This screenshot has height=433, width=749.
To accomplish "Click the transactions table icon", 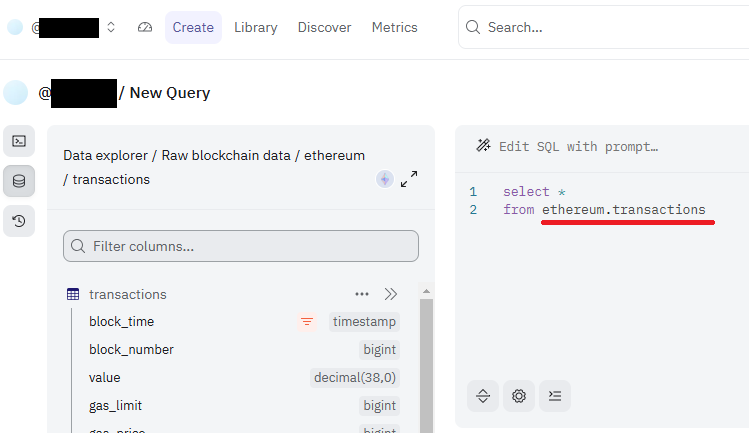I will [x=73, y=294].
